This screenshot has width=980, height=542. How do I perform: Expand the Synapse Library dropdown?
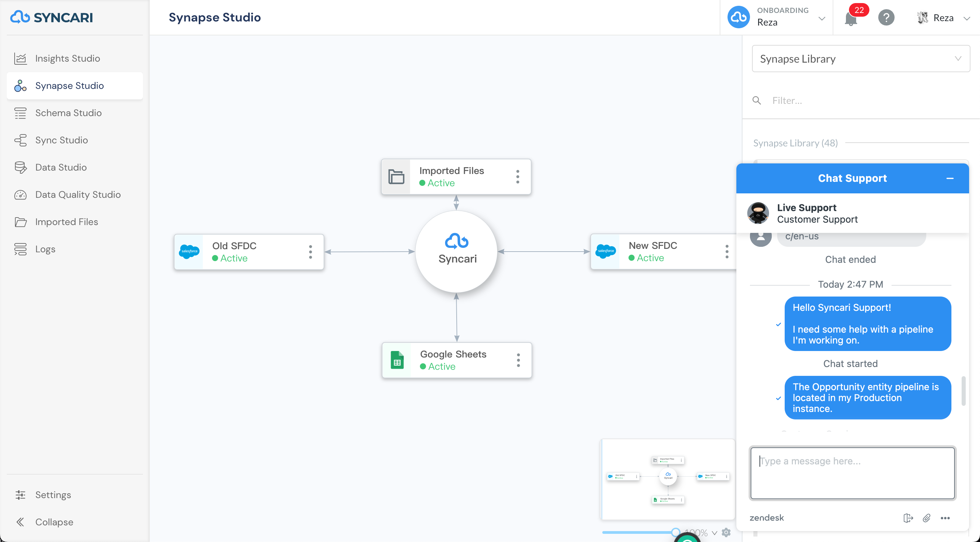[x=861, y=59]
